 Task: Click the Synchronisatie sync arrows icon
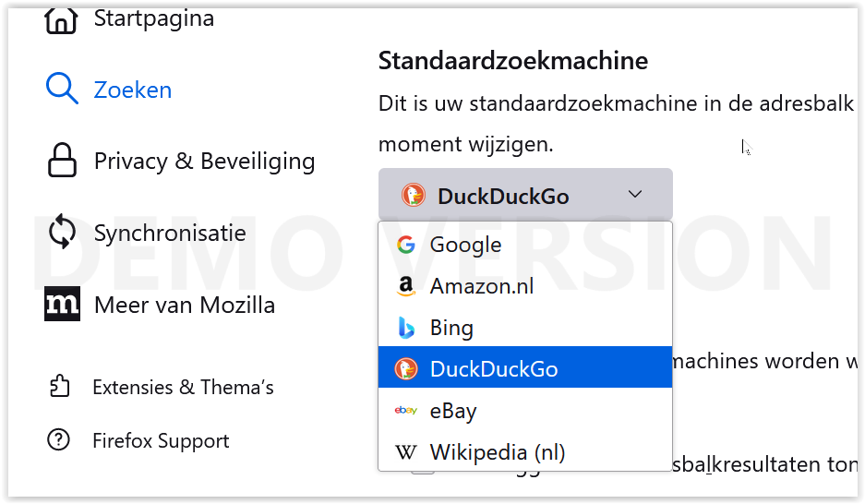click(62, 232)
